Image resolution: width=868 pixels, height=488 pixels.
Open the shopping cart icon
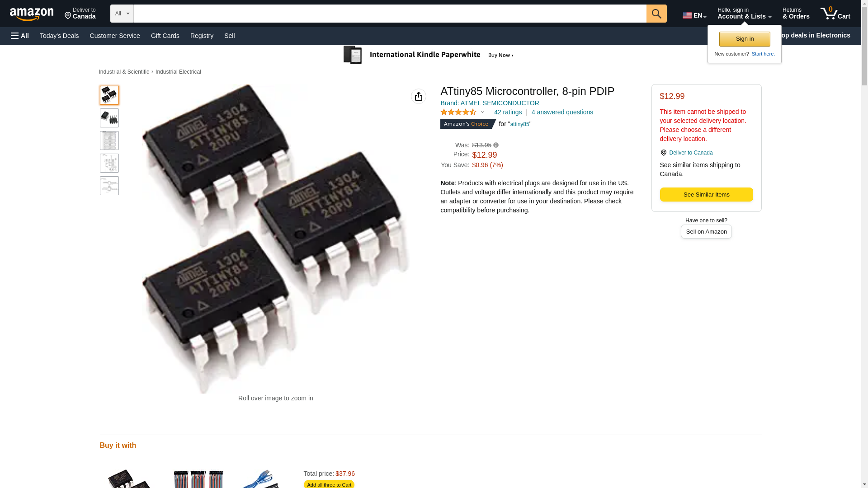(835, 13)
